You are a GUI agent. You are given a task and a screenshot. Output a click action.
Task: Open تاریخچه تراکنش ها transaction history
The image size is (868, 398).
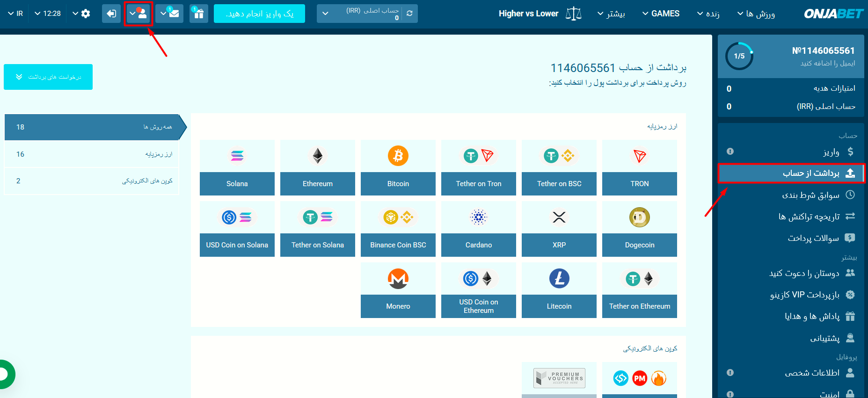tap(791, 216)
